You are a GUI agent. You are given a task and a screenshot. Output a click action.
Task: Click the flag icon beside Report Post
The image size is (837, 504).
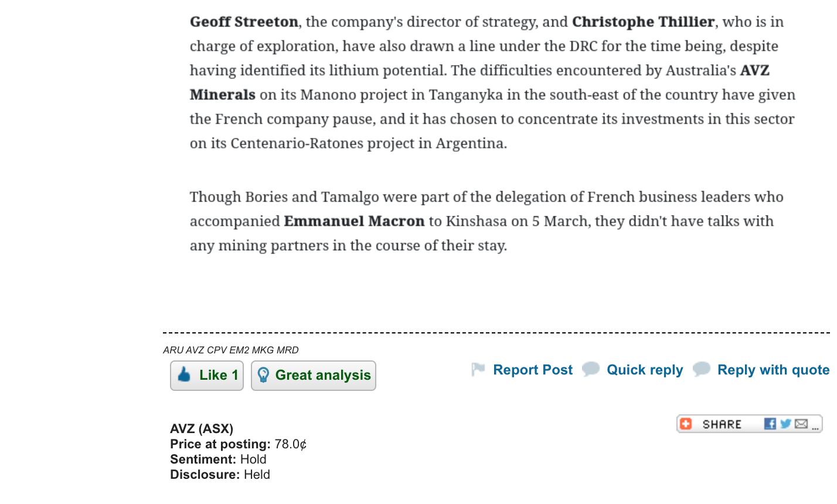point(478,369)
